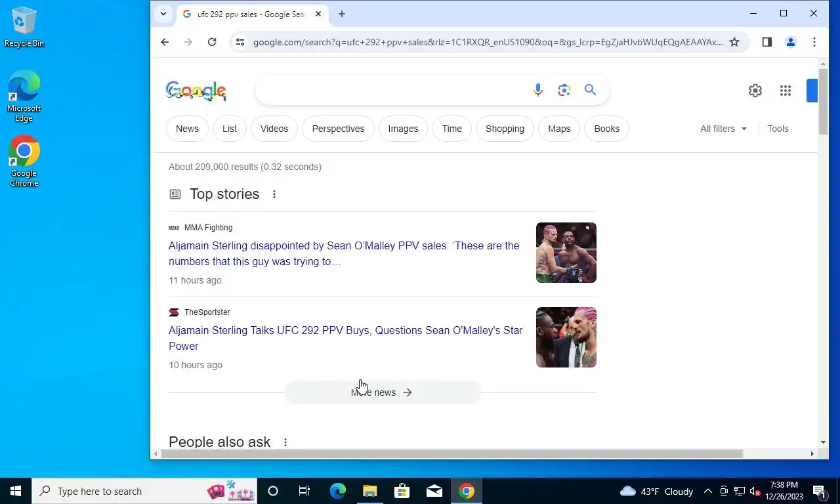Viewport: 840px width, 504px height.
Task: Click the magnifying glass search button
Action: pyautogui.click(x=590, y=90)
